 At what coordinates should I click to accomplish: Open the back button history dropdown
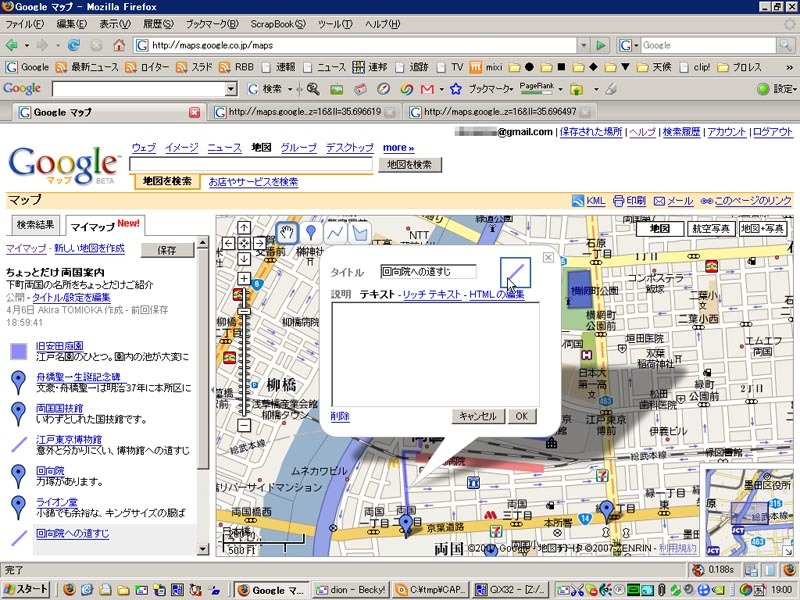tap(27, 45)
